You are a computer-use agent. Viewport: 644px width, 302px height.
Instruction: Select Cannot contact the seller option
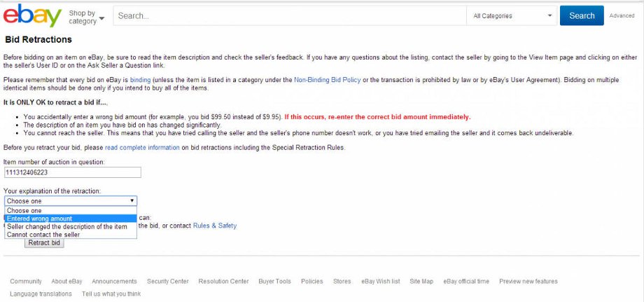coord(71,234)
